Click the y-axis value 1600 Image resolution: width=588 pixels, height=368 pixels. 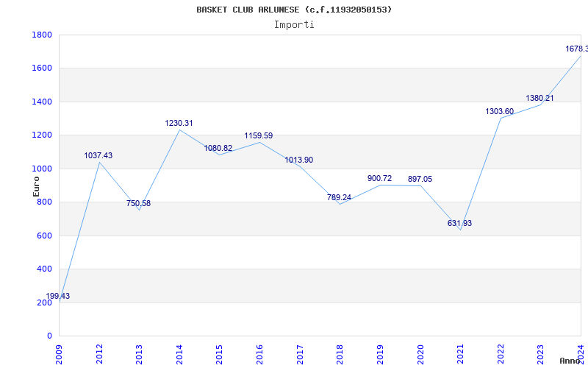click(x=43, y=68)
